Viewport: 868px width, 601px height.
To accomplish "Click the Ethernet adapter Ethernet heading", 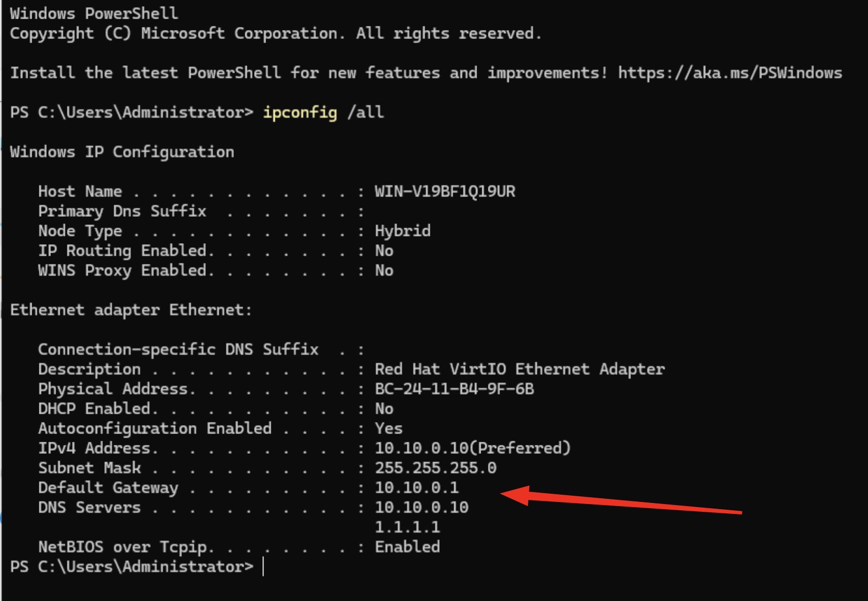I will tap(131, 310).
